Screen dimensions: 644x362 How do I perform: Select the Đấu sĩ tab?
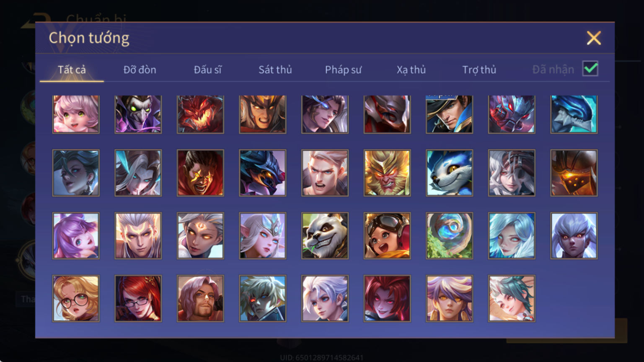(x=207, y=70)
